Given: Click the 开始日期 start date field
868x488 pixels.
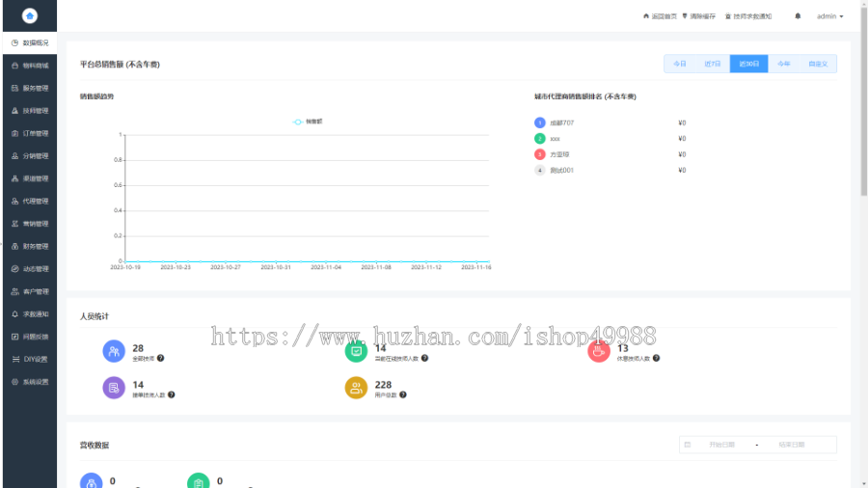Looking at the screenshot, I should pyautogui.click(x=721, y=445).
